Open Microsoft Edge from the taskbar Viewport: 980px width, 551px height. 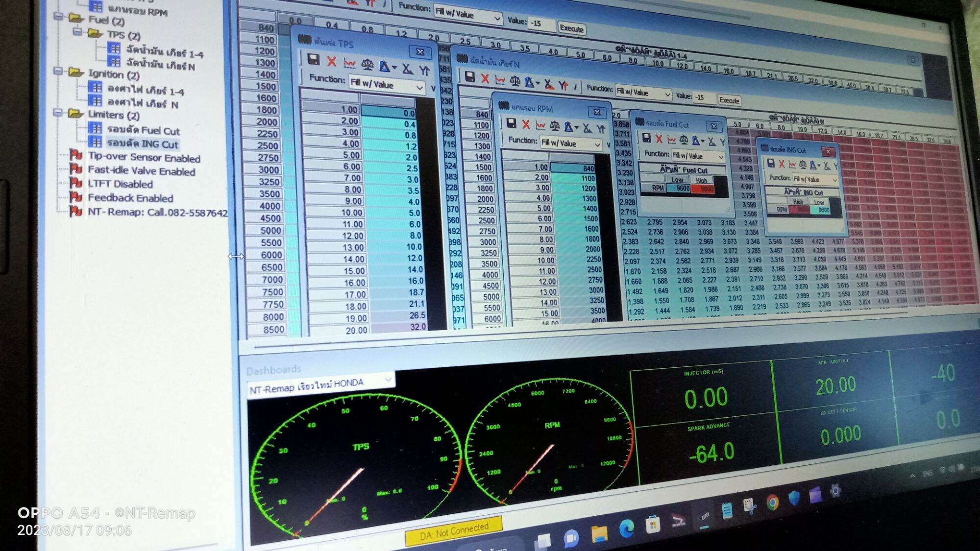click(626, 528)
